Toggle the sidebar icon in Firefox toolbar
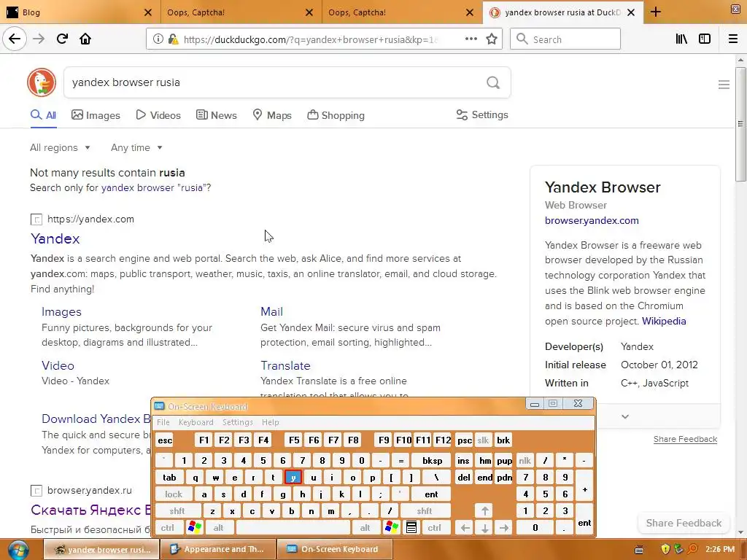Image resolution: width=747 pixels, height=560 pixels. tap(705, 39)
